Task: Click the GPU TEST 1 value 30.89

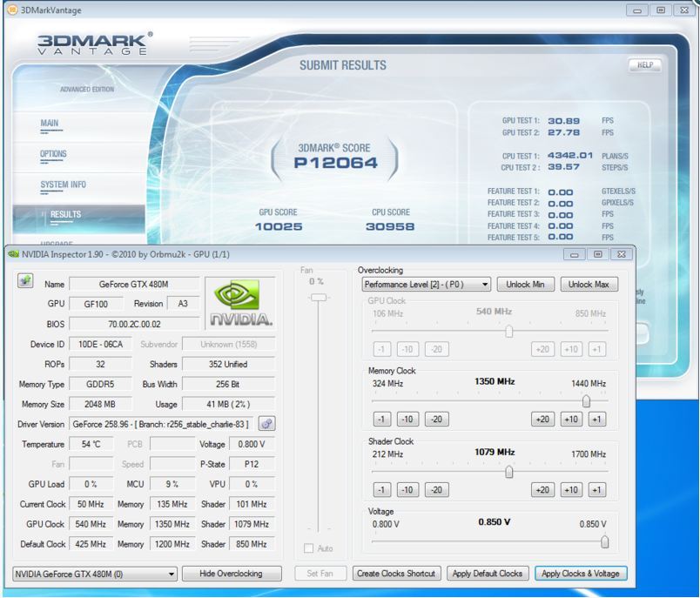Action: (564, 121)
